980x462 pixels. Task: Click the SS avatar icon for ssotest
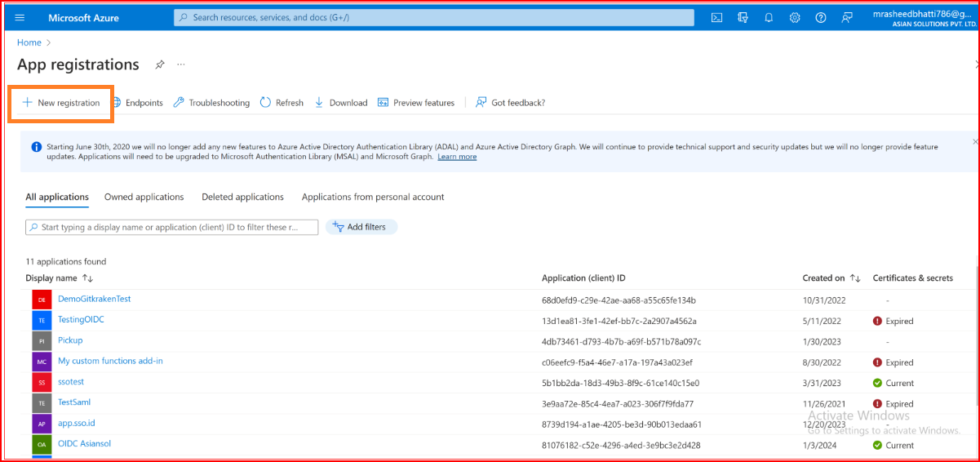click(42, 382)
